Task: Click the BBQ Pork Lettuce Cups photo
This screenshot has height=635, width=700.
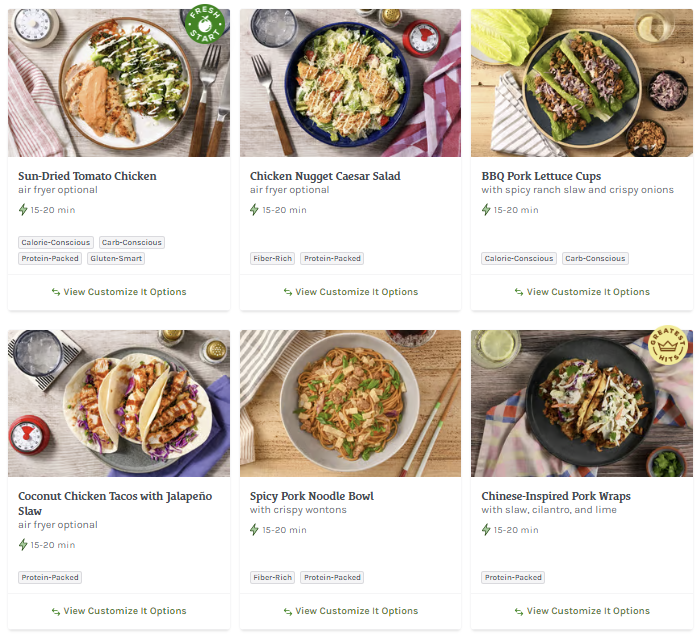Action: (582, 83)
